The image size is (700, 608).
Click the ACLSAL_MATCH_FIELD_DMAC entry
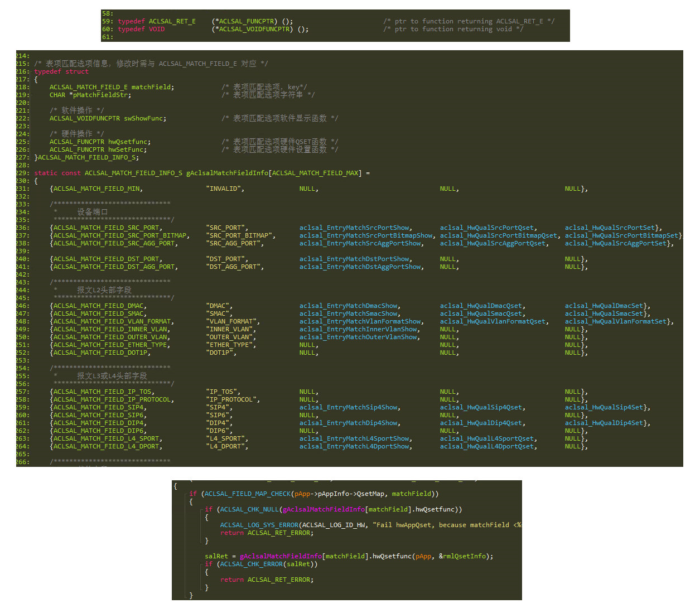(99, 306)
